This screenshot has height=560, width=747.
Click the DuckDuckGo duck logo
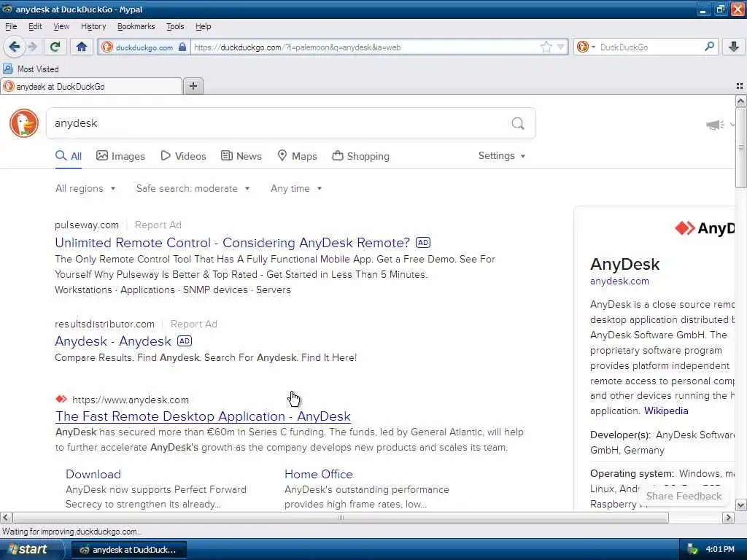click(24, 123)
